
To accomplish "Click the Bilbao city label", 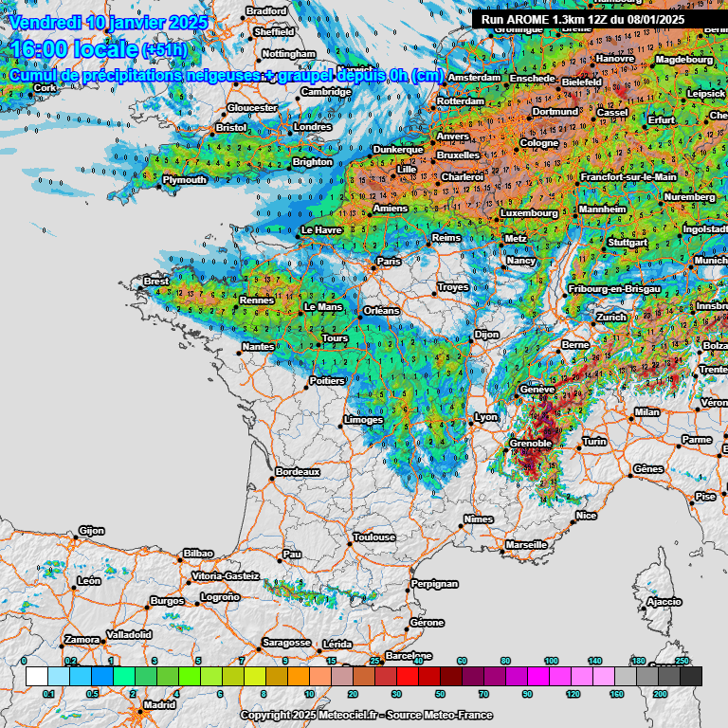I will (198, 554).
